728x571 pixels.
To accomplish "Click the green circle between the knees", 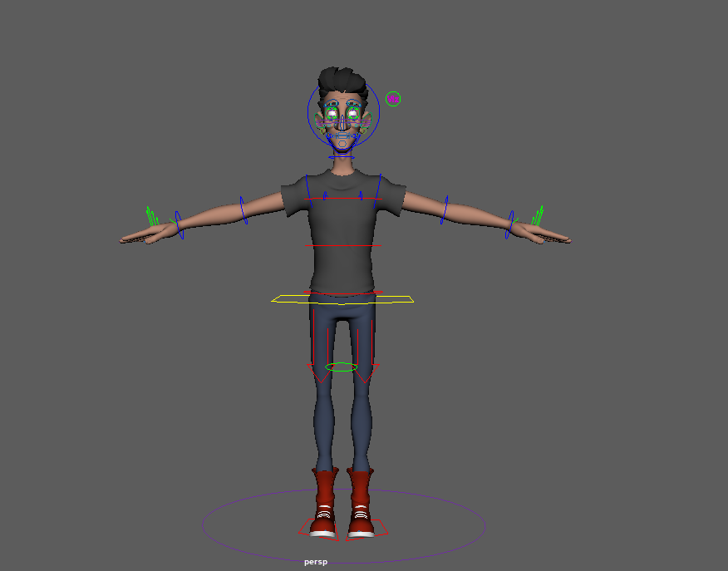I will coord(342,367).
